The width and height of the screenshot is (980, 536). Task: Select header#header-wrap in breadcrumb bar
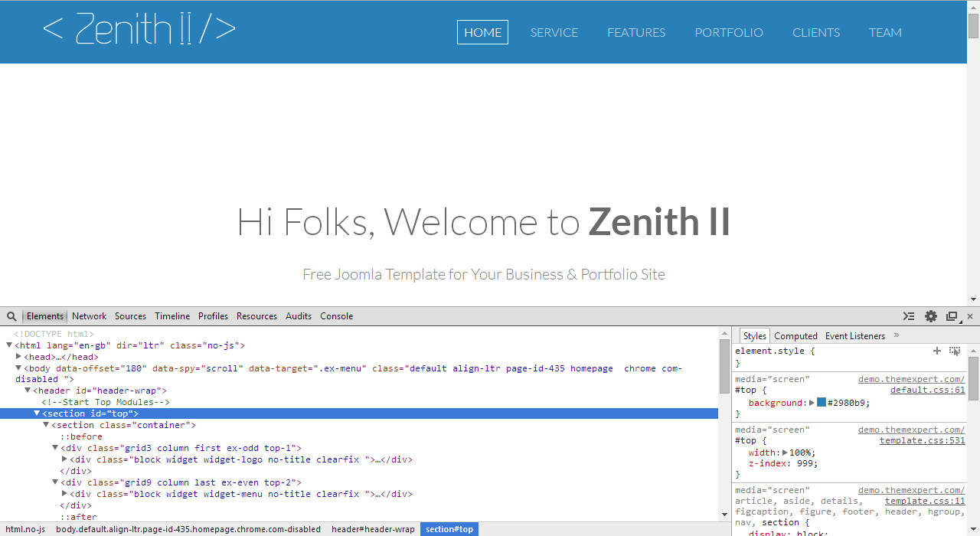[373, 529]
